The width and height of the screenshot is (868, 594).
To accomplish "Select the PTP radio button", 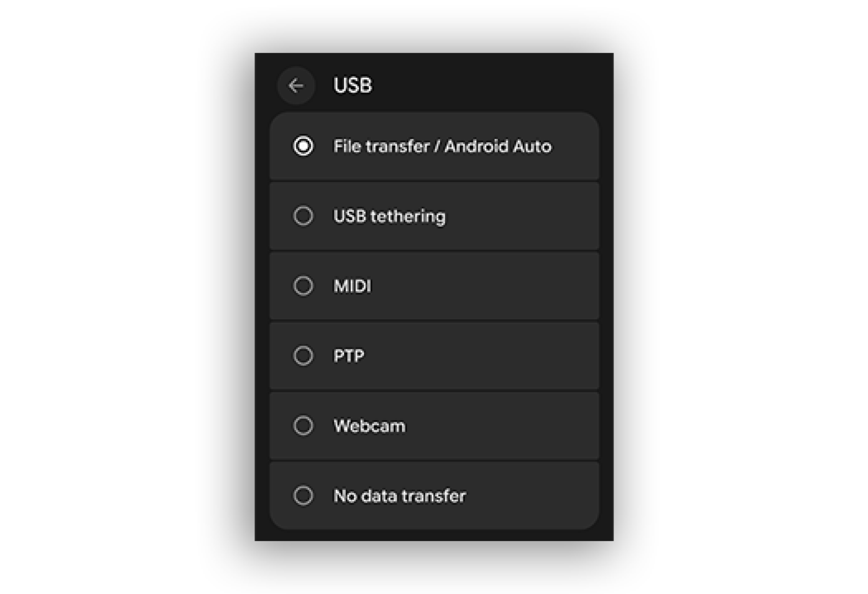I will tap(303, 356).
